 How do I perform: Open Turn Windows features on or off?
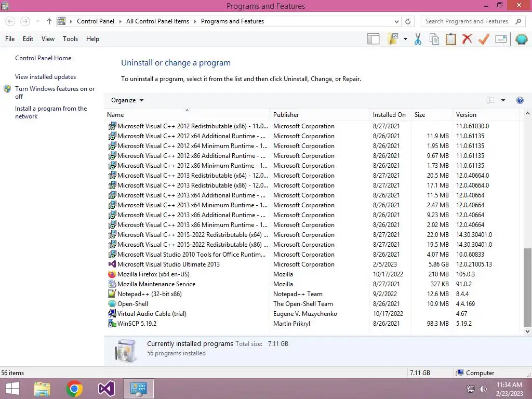[x=55, y=92]
